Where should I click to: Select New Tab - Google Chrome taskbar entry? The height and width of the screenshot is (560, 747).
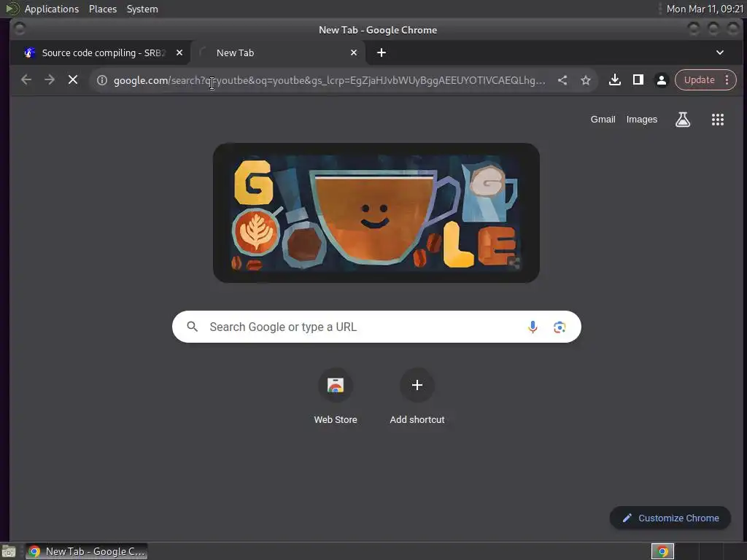87,551
